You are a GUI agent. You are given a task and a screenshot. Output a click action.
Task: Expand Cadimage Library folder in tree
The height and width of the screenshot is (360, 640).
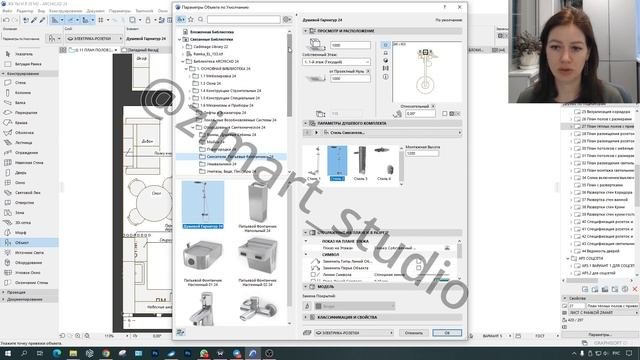[x=183, y=47]
